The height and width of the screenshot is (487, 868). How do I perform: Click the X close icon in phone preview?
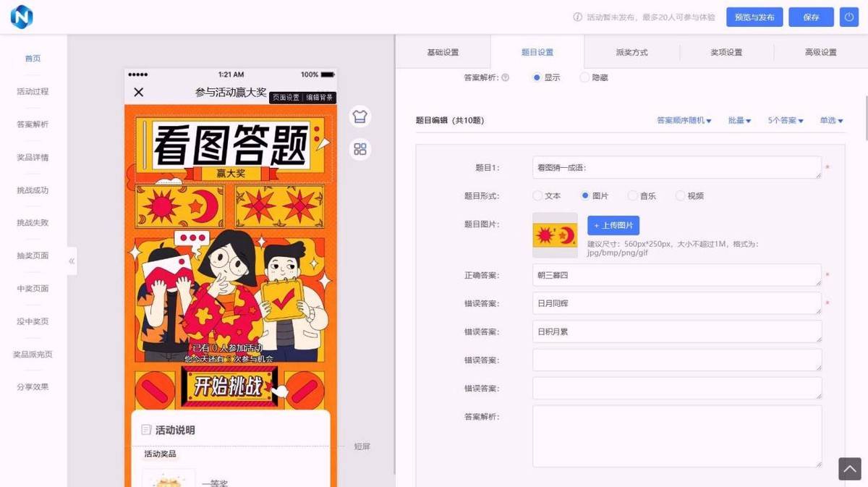point(139,92)
